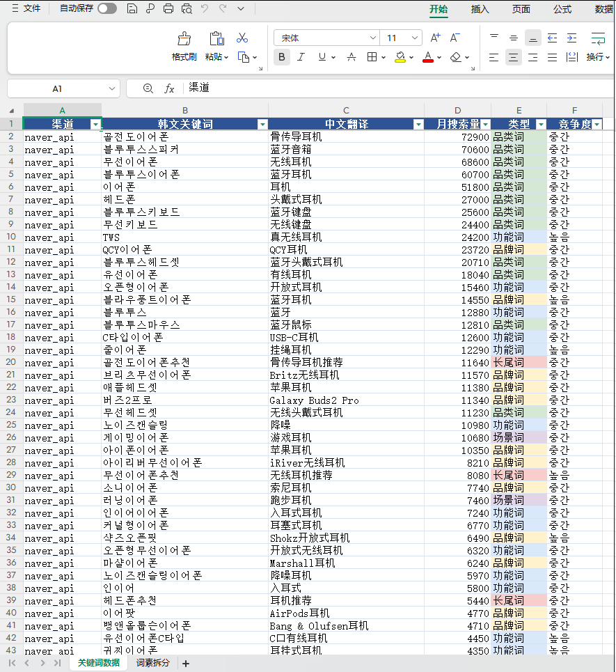The height and width of the screenshot is (672, 616).
Task: Decrease cell indent
Action: point(553,38)
